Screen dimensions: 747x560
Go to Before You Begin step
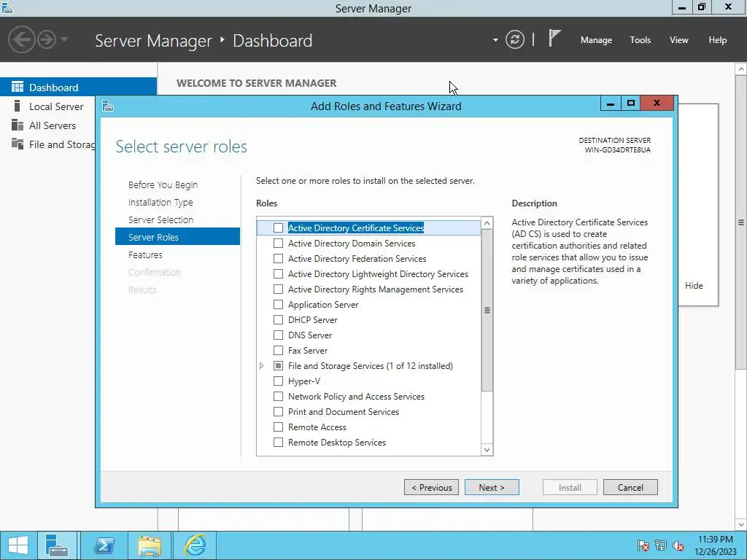click(163, 184)
